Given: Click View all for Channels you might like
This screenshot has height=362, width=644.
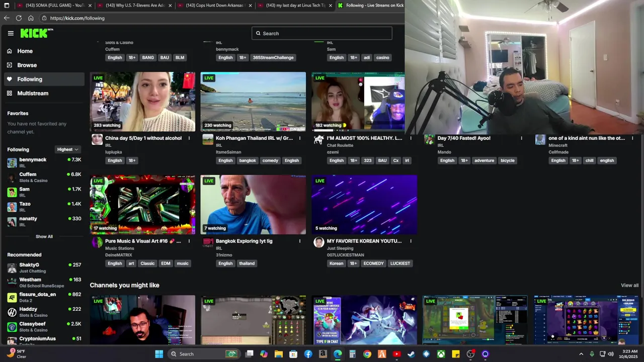Looking at the screenshot, I should [x=629, y=285].
